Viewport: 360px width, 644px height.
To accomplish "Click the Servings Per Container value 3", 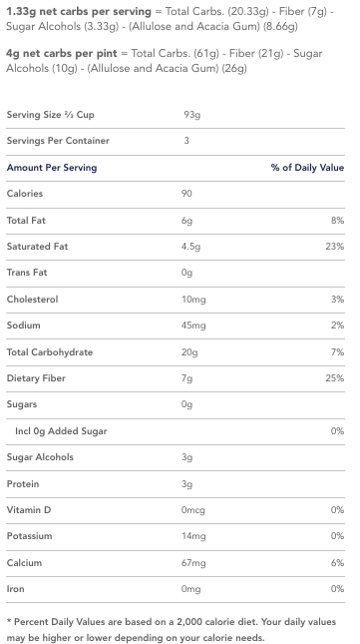I will [x=186, y=141].
